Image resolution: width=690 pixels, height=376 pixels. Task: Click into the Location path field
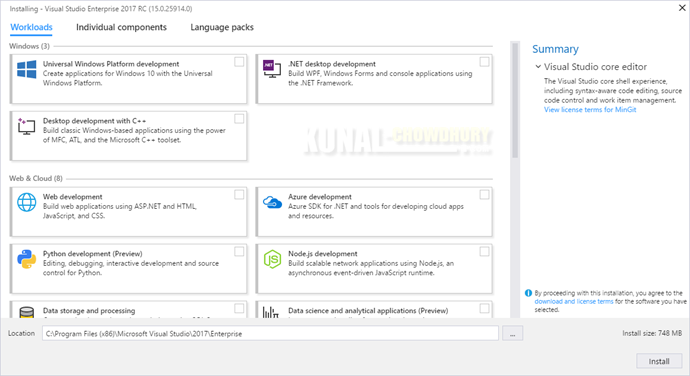pos(270,334)
